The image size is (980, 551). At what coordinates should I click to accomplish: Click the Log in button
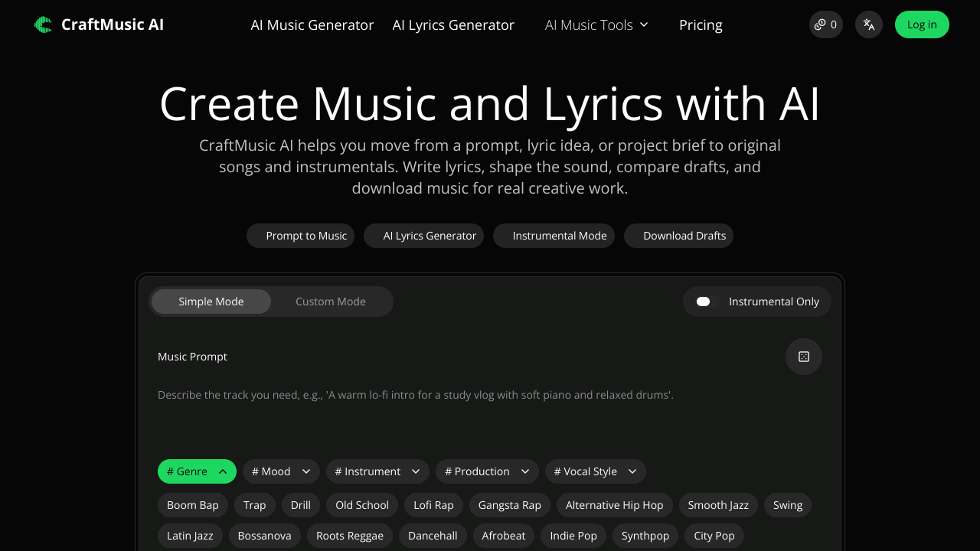point(922,24)
